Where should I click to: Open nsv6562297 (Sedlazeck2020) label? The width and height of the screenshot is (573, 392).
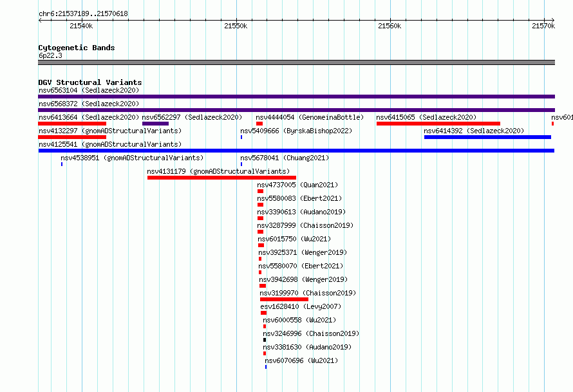pos(192,117)
